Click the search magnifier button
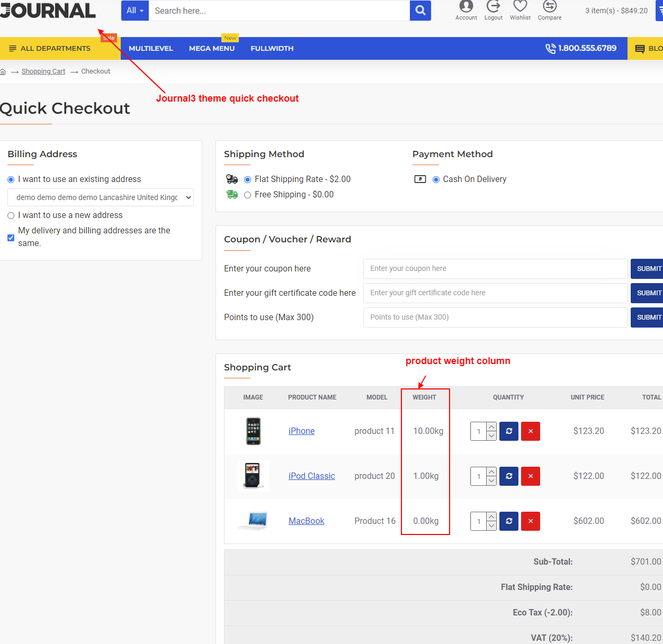 (420, 11)
